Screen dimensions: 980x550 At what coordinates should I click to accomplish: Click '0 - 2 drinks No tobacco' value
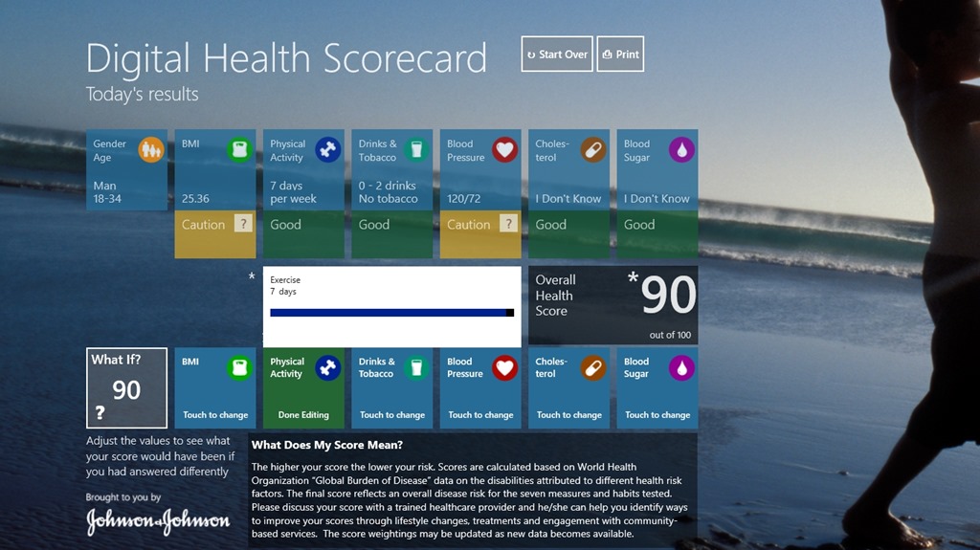coord(389,192)
